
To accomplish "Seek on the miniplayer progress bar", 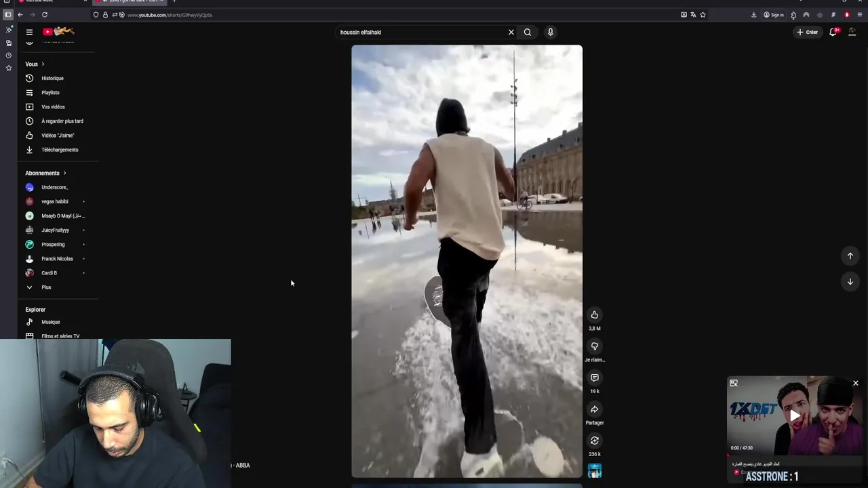I will pyautogui.click(x=795, y=455).
